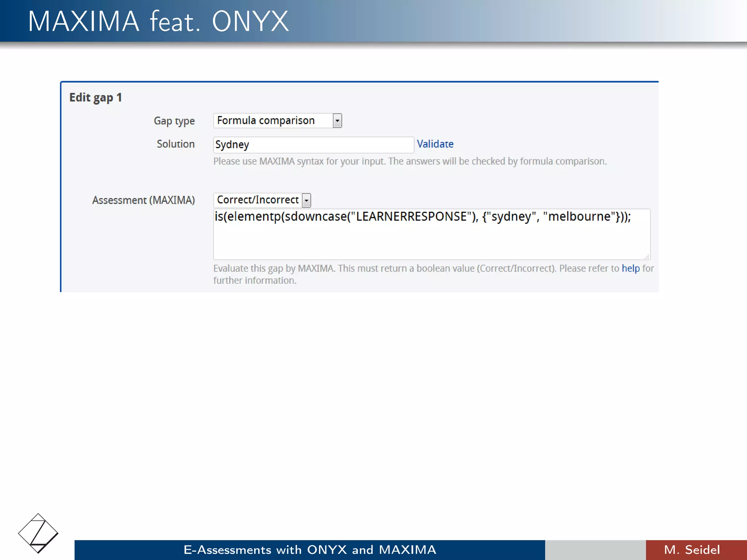Click the 'MAXIMA feat. ONYX' slide title
747x560 pixels.
158,21
